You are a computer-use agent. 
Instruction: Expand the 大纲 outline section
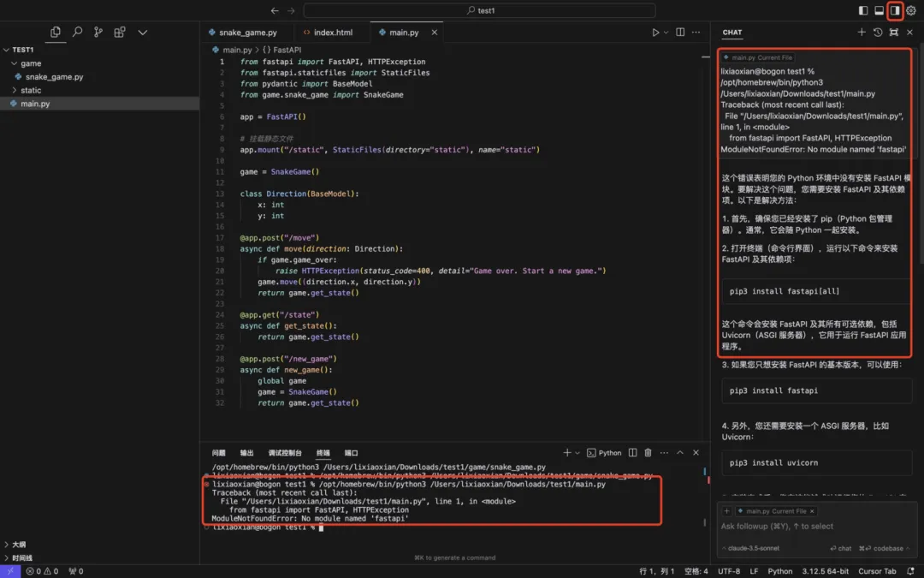click(19, 545)
